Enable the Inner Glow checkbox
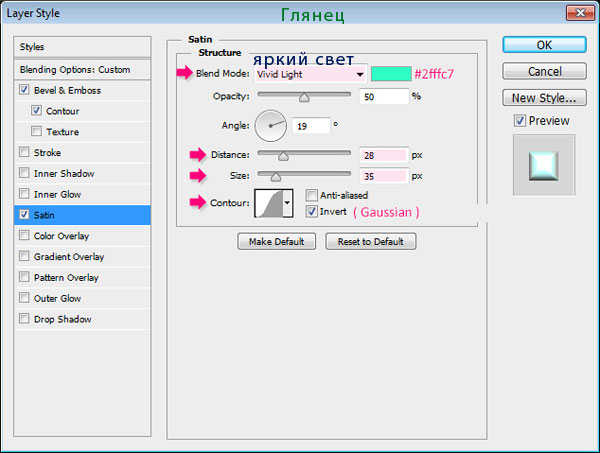 pos(24,194)
